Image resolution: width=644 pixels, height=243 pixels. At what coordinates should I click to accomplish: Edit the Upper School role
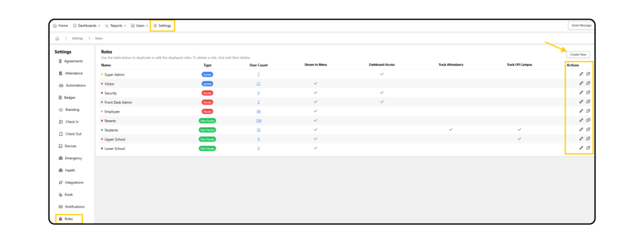(580, 138)
